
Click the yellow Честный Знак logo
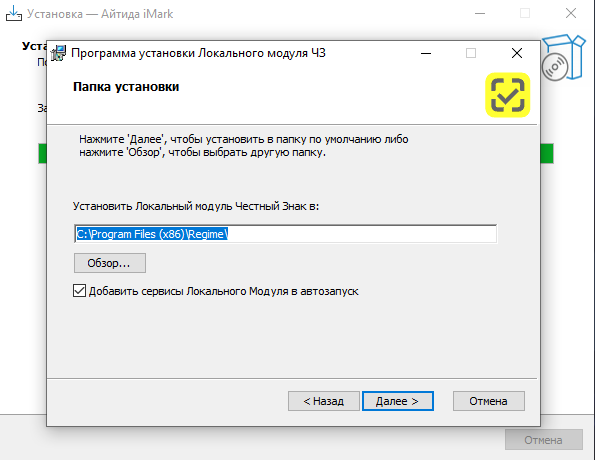[x=508, y=95]
